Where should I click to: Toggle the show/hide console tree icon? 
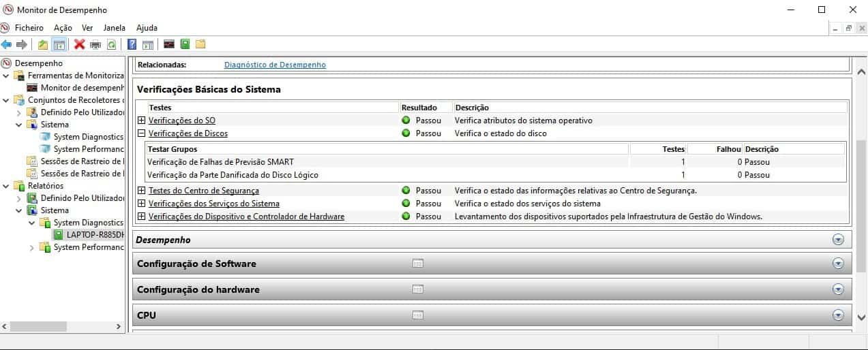click(59, 45)
